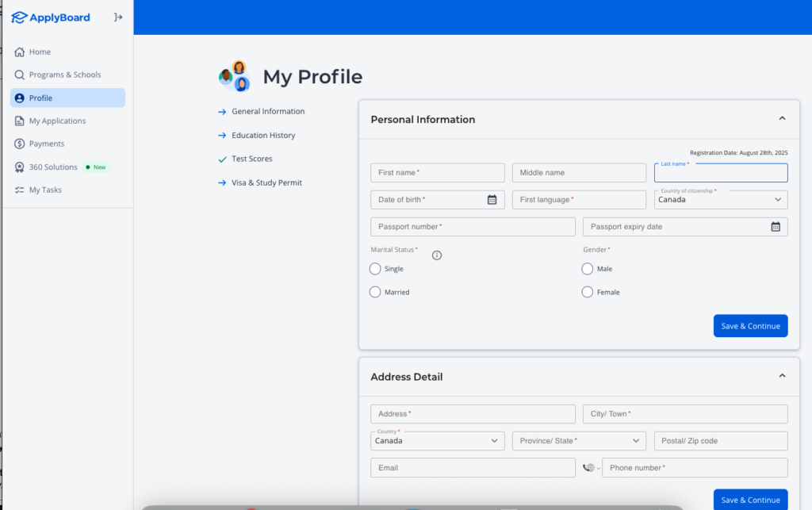Click the First name input field
The width and height of the screenshot is (812, 510).
point(436,172)
